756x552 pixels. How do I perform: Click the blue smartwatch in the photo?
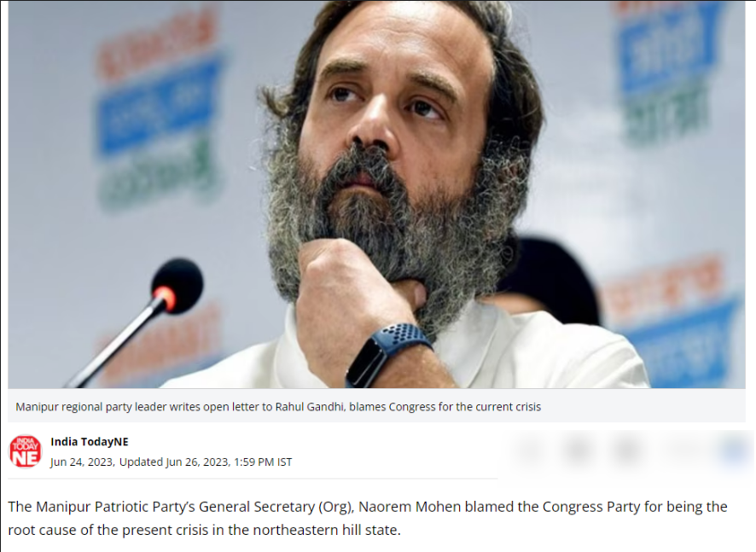[387, 354]
